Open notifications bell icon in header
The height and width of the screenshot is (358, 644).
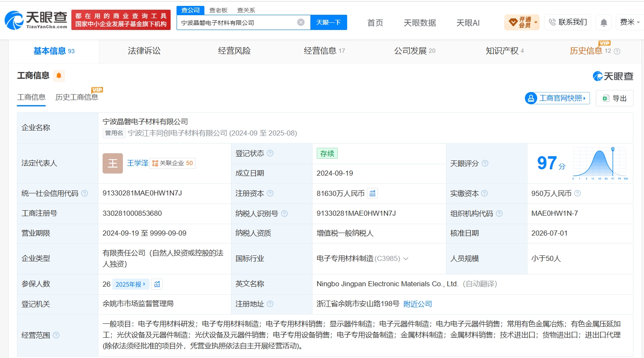coord(604,22)
